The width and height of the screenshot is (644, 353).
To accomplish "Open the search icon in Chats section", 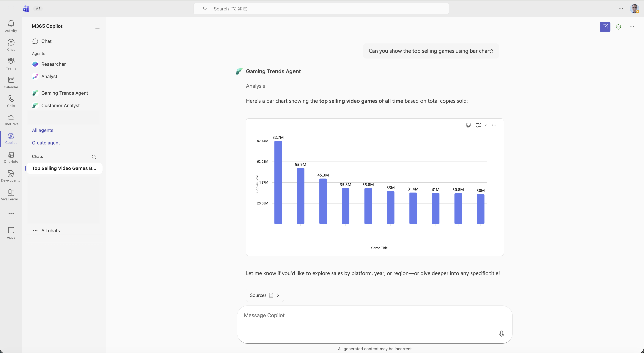I will [x=94, y=157].
